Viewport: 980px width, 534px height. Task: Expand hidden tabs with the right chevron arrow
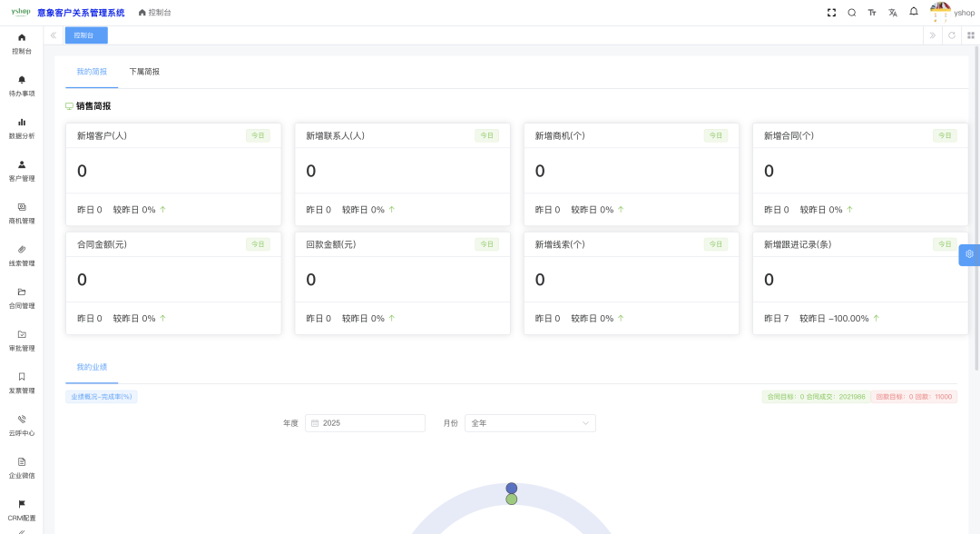(935, 35)
